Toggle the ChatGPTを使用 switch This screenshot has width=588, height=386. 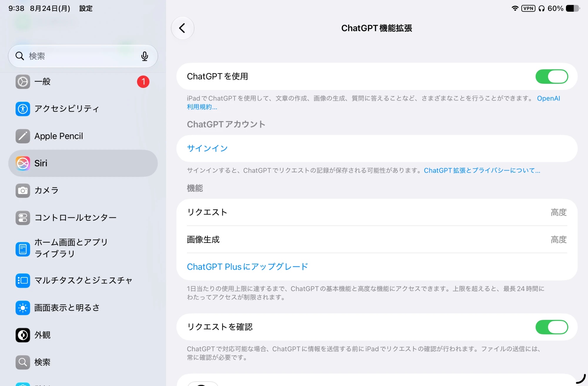(552, 76)
